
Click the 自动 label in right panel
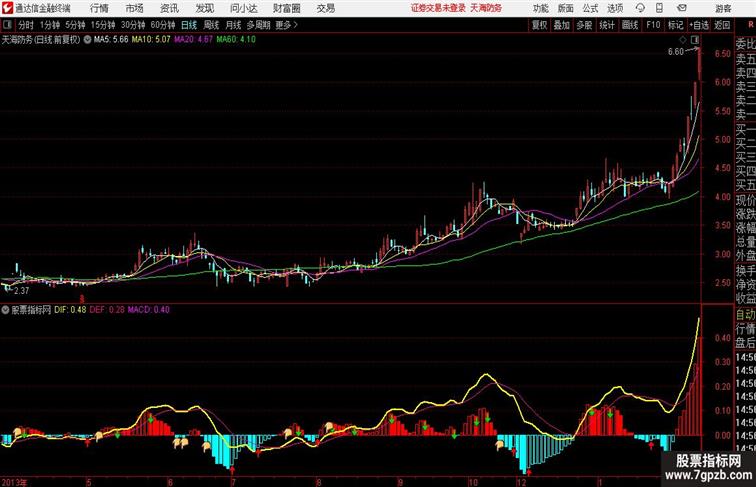coord(745,314)
